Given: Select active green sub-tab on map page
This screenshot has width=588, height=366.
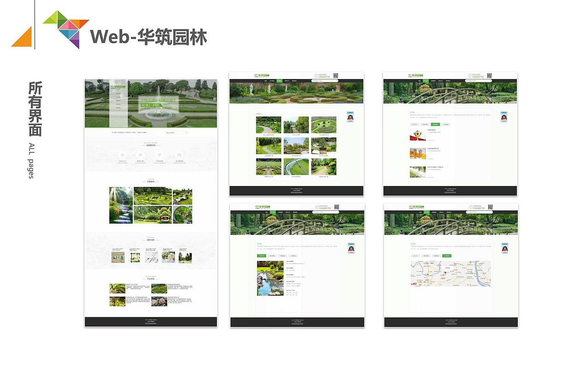Looking at the screenshot, I should [x=447, y=256].
